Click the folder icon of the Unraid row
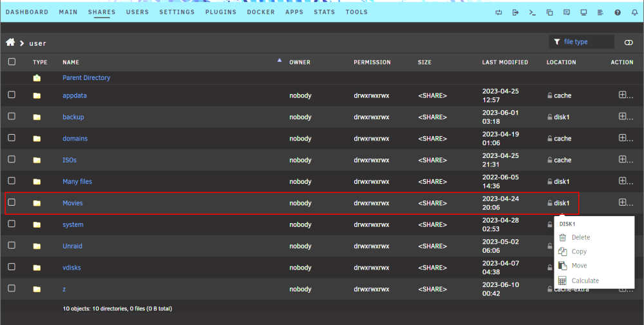Image resolution: width=644 pixels, height=325 pixels. point(37,246)
